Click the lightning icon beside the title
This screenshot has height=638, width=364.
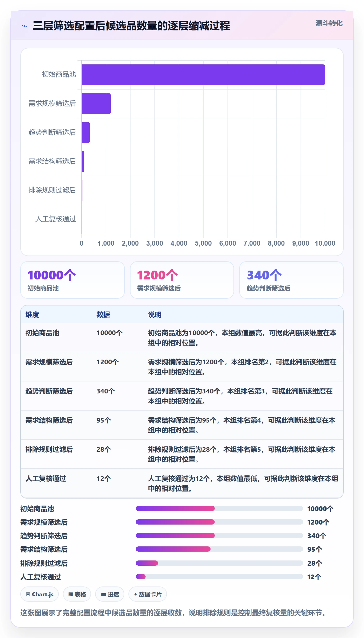pos(25,26)
